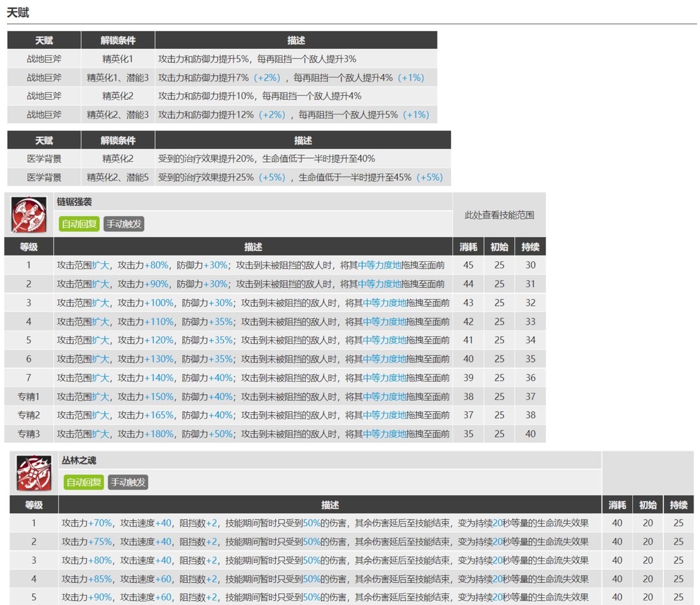The height and width of the screenshot is (605, 700).
Task: Click 描述 header in the 医学背景 table
Action: point(303,140)
